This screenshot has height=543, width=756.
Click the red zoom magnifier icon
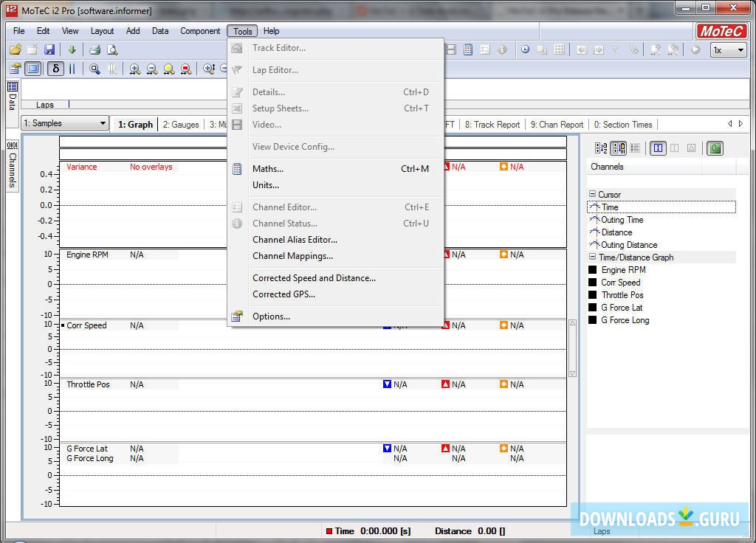coord(185,69)
